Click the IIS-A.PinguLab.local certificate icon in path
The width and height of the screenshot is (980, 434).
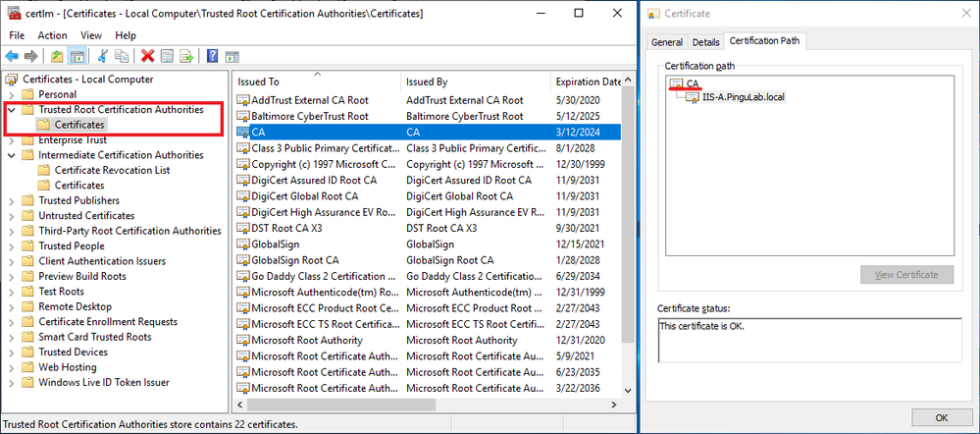[x=694, y=97]
